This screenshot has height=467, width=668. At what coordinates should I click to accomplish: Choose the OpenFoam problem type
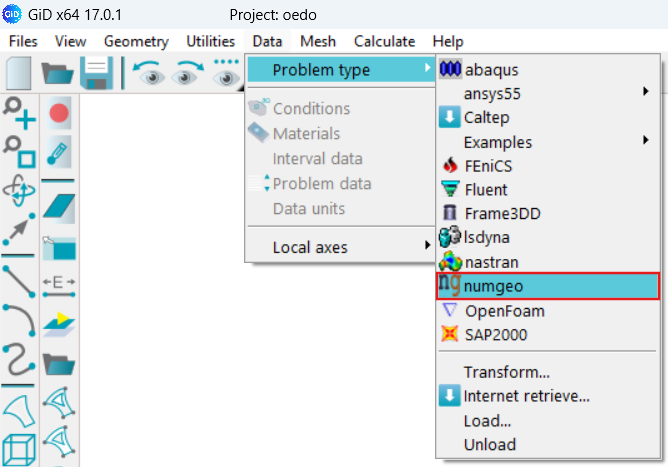point(548,311)
